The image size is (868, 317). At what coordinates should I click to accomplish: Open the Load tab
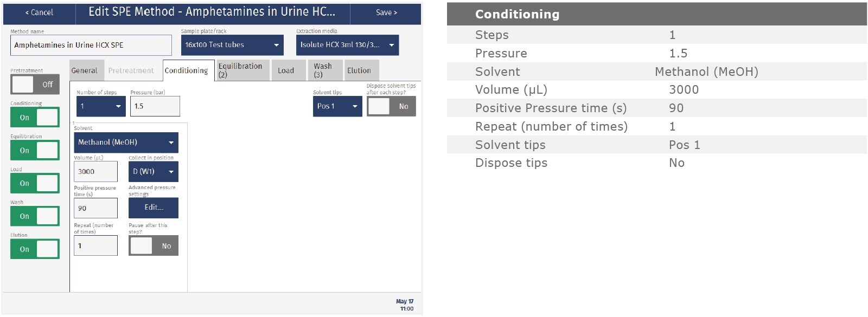(286, 70)
